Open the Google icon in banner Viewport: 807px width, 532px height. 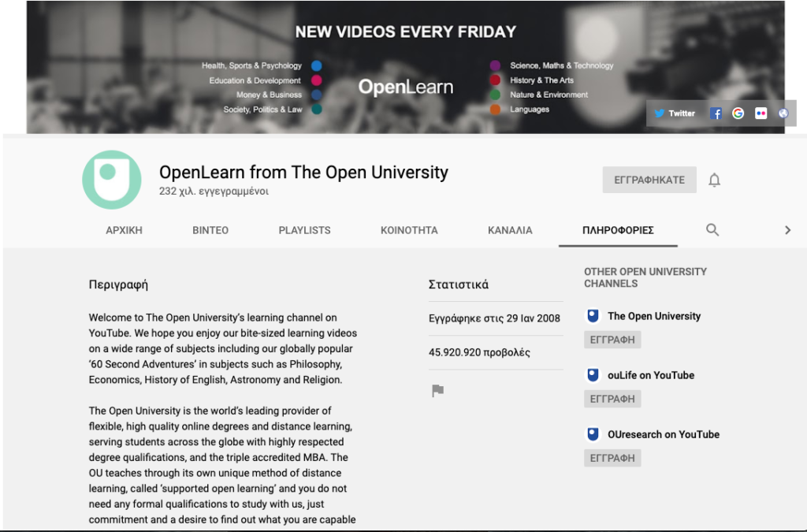pos(738,113)
